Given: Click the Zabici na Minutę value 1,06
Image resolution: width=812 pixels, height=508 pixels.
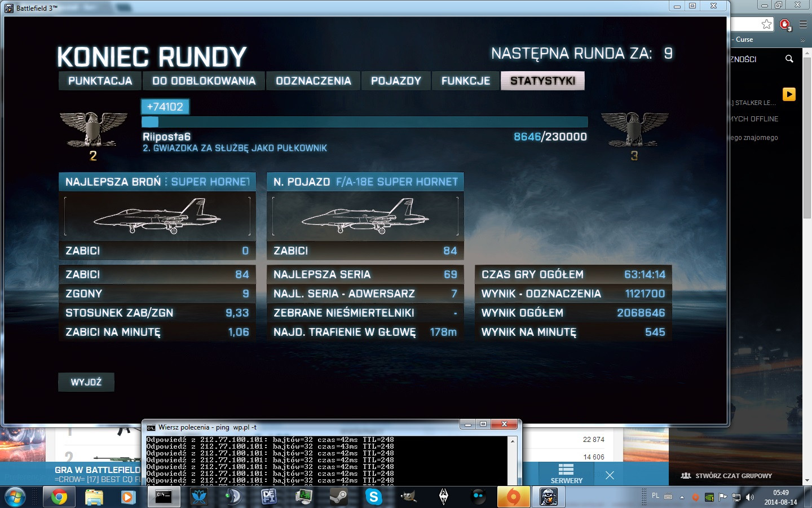Looking at the screenshot, I should click(x=239, y=332).
